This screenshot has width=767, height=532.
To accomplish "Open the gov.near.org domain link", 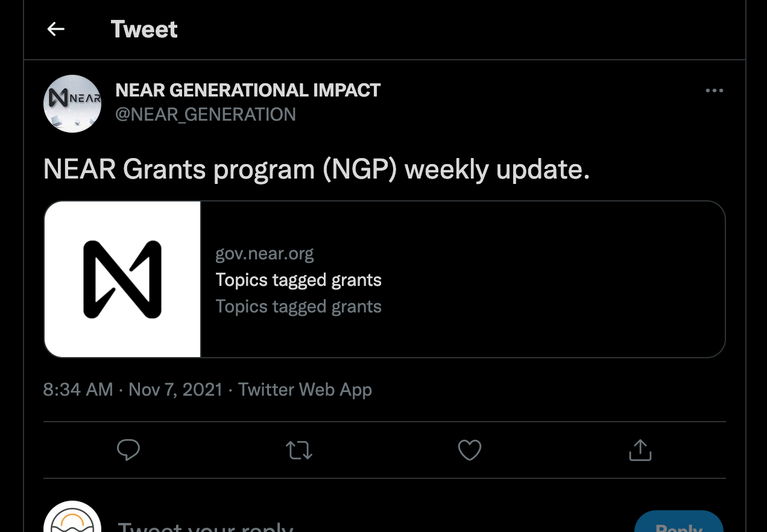I will [x=265, y=253].
